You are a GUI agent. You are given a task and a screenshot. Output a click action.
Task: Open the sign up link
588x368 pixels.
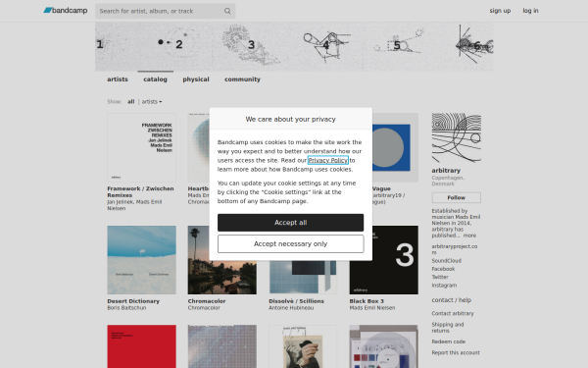point(500,11)
